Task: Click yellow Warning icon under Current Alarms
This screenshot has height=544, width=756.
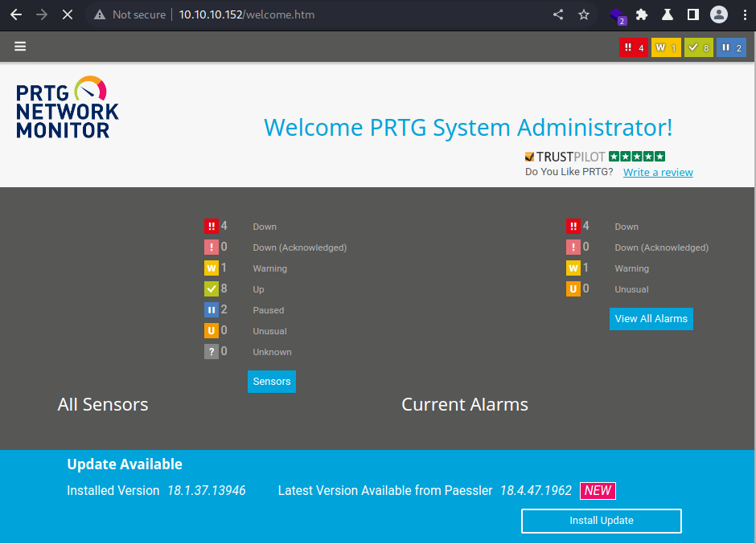Action: (573, 268)
